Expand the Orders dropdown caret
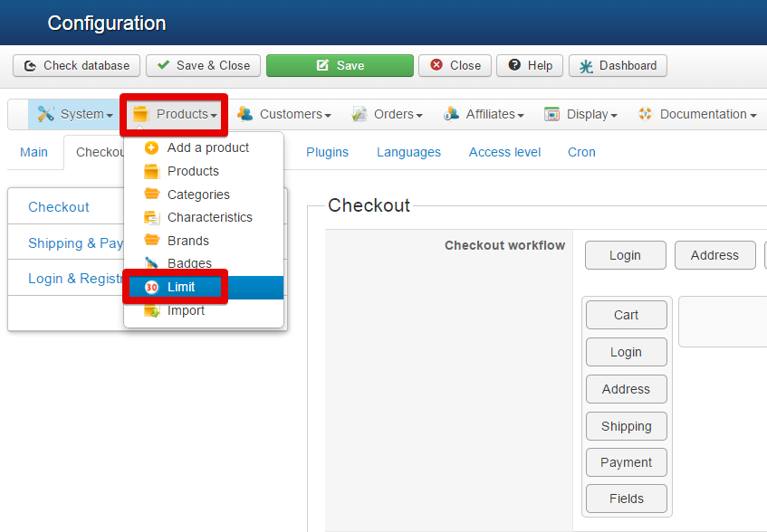The image size is (767, 532). pyautogui.click(x=419, y=116)
